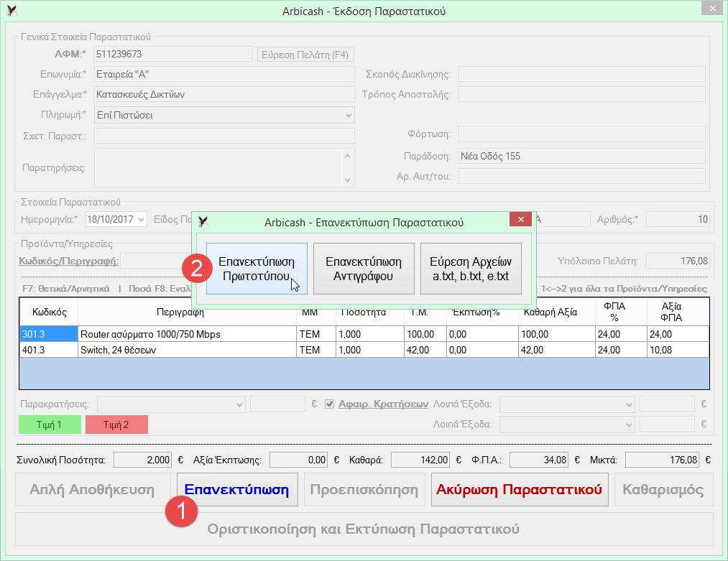This screenshot has width=728, height=561.
Task: Click Απλή Αποθήκευση button
Action: (93, 490)
